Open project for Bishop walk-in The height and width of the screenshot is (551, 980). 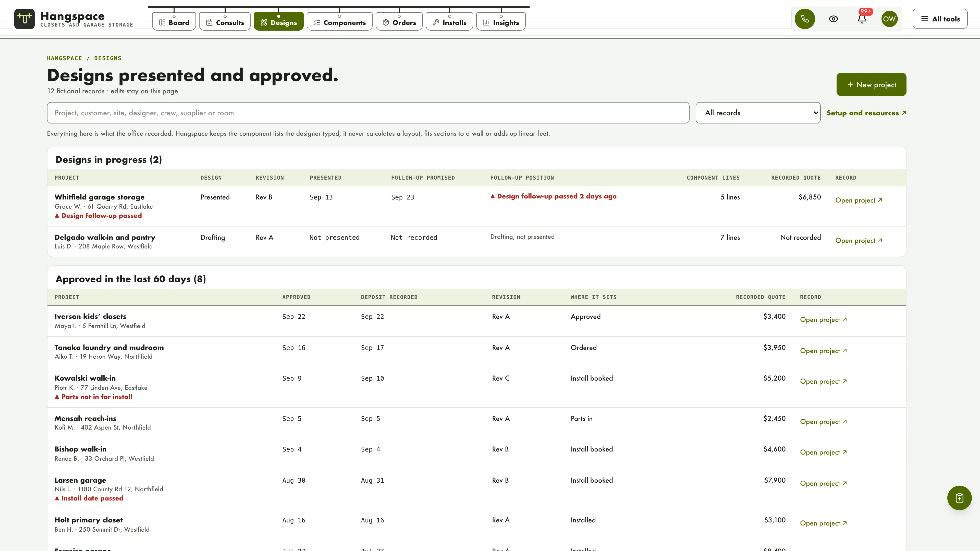click(823, 452)
